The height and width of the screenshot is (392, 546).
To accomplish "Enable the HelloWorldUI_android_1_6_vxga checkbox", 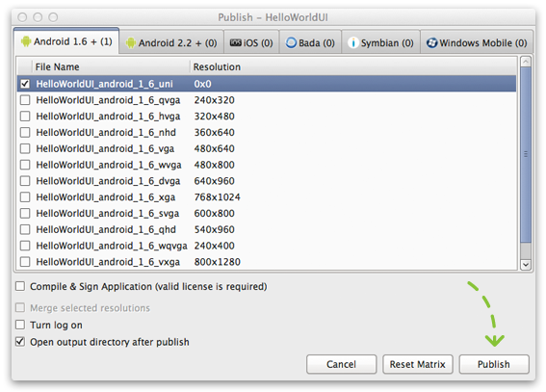I will (x=25, y=262).
